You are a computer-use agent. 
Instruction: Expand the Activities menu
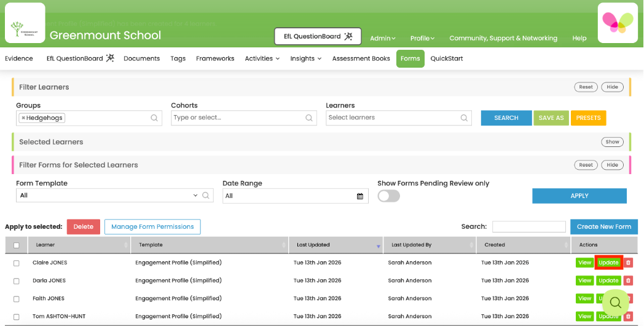coord(262,58)
